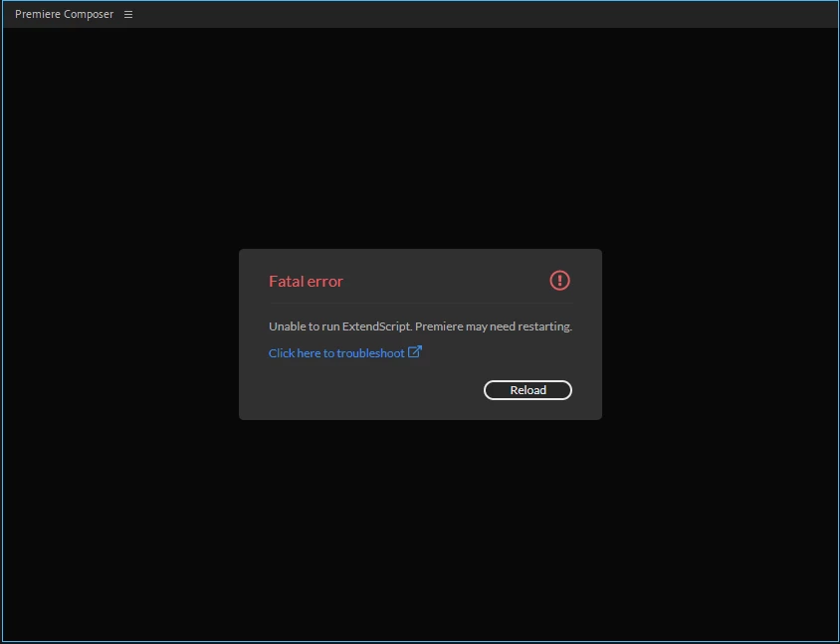840x644 pixels.
Task: Open the 'Click here to troubleshoot' link
Action: pos(345,352)
